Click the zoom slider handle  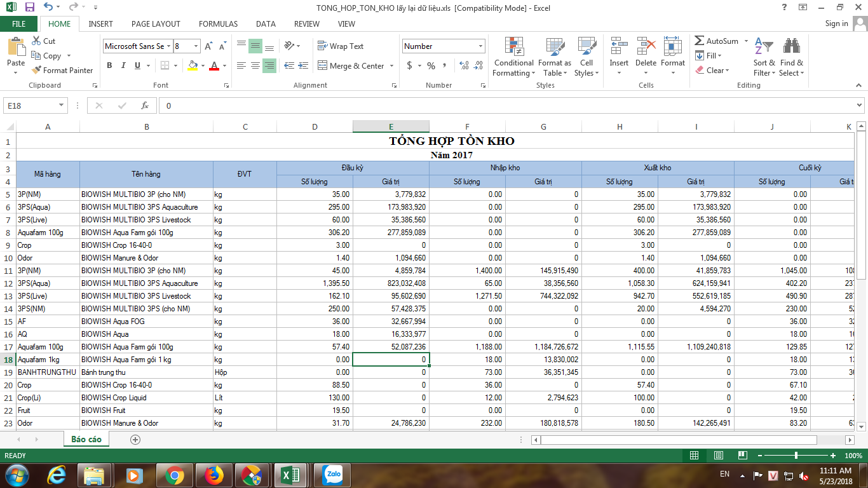[796, 456]
